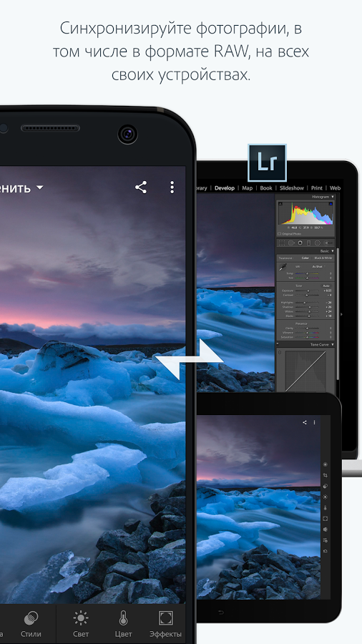The image size is (362, 644).
Task: Open the Цвет color temperature tool
Action: coord(123,623)
